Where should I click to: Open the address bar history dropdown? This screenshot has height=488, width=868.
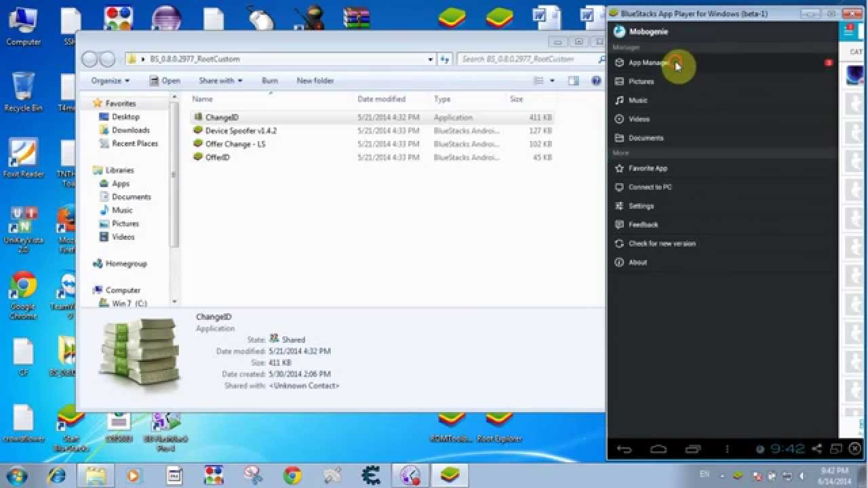(430, 59)
